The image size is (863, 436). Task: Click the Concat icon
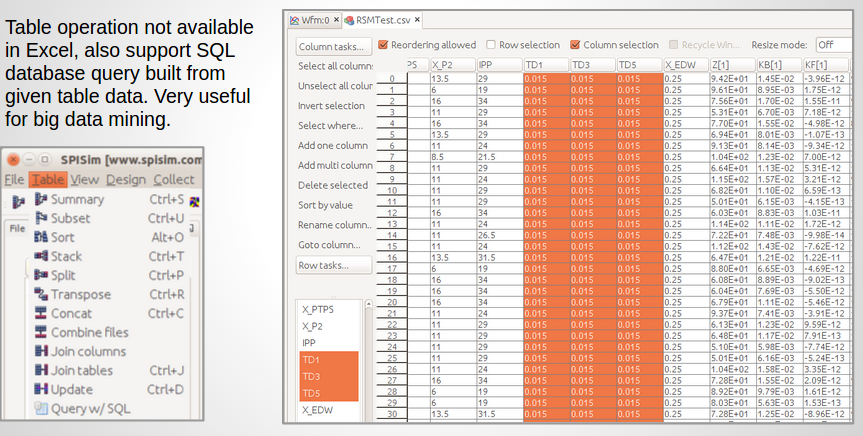(41, 314)
